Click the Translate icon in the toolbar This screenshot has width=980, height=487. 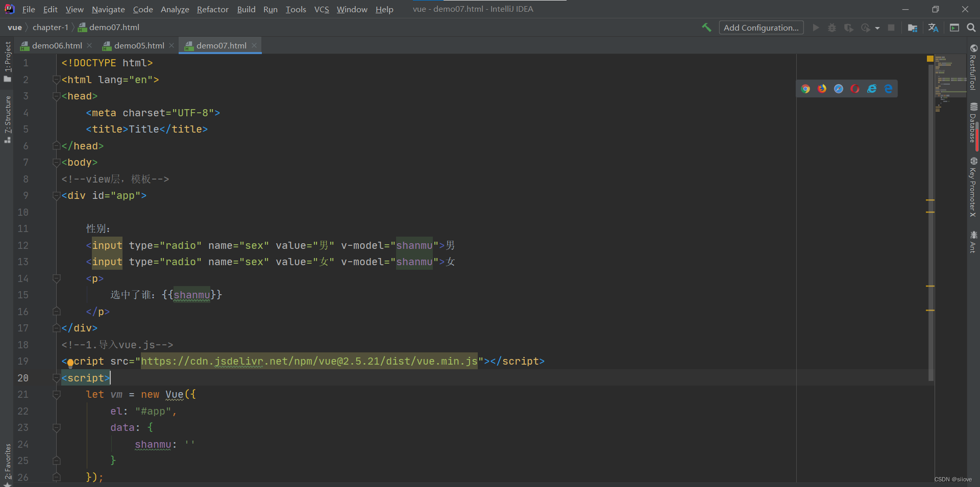[933, 28]
